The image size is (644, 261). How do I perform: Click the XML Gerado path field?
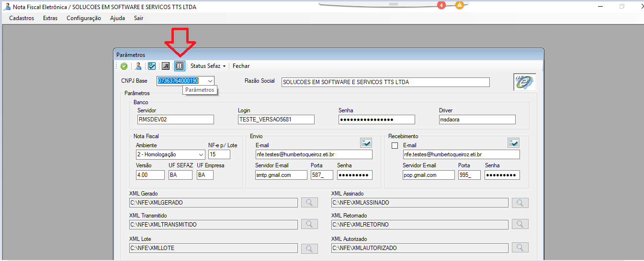(213, 203)
